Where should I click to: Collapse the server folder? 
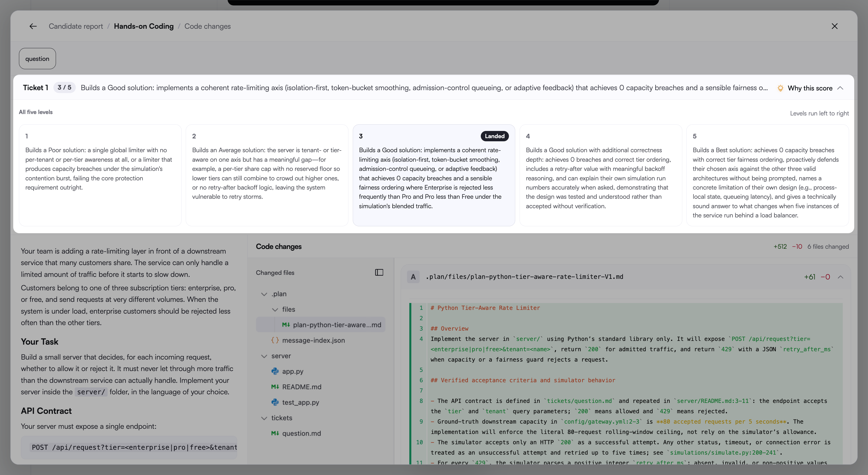264,356
